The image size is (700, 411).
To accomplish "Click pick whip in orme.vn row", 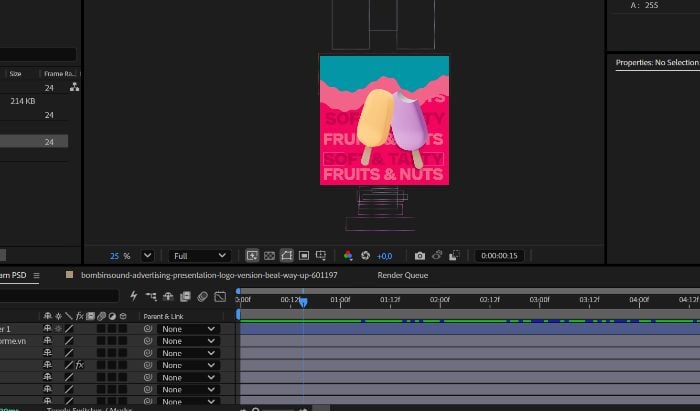I will (x=148, y=341).
